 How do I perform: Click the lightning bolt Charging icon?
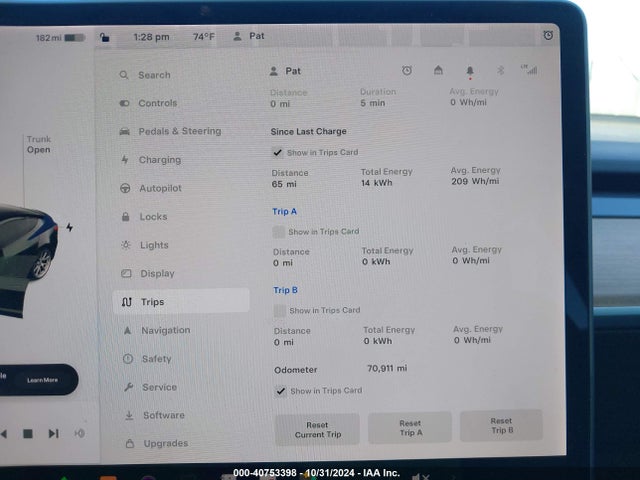click(x=125, y=160)
